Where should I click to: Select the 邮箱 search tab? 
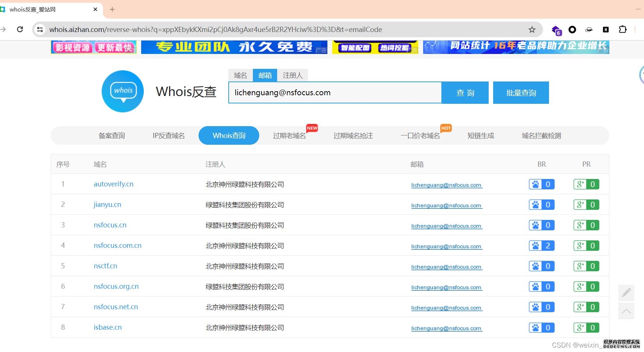[x=265, y=76]
